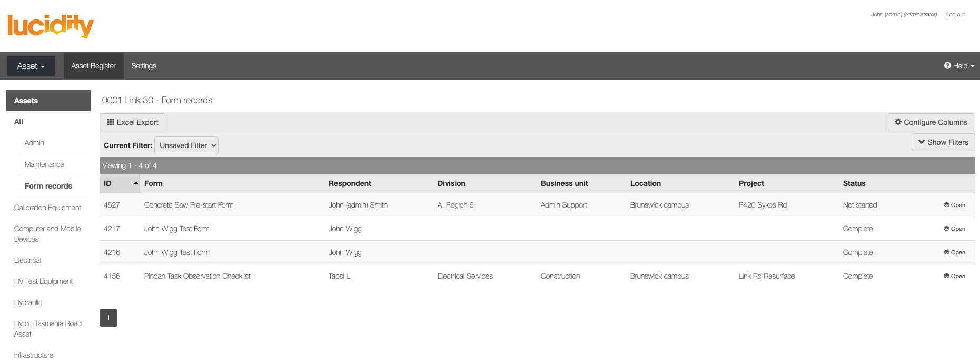This screenshot has width=980, height=363.
Task: Expand the Show Filters panel
Action: coord(943,142)
